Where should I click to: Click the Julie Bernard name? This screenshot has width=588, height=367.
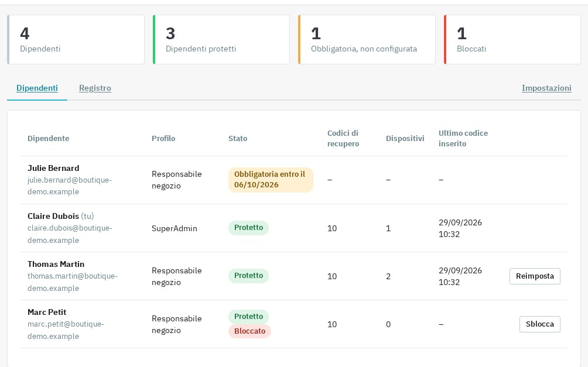[53, 168]
